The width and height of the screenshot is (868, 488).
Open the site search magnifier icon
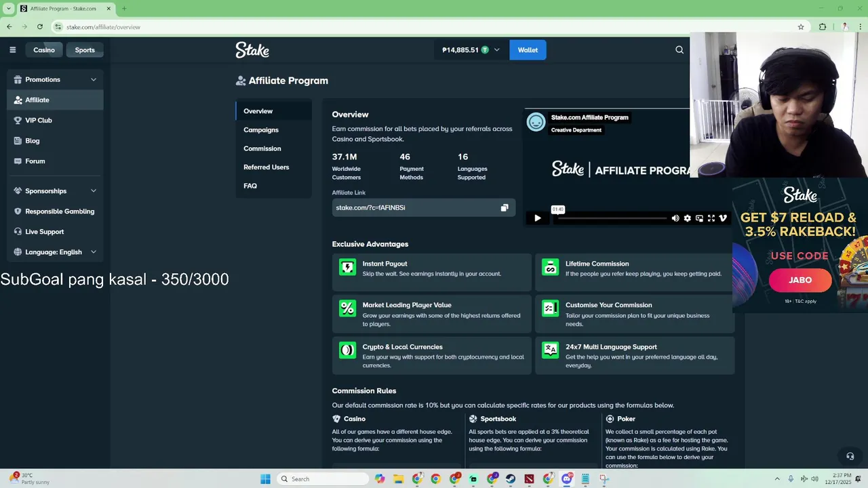(x=679, y=49)
